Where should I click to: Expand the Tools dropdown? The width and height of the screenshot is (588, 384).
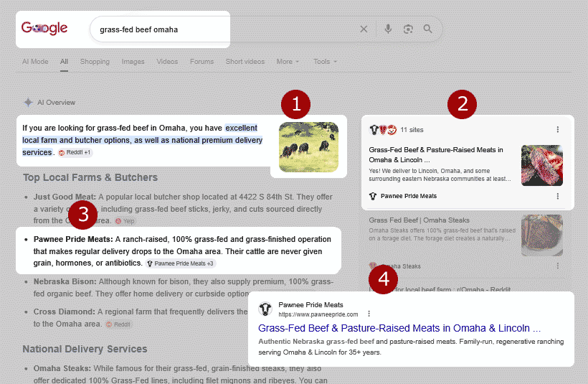[325, 62]
